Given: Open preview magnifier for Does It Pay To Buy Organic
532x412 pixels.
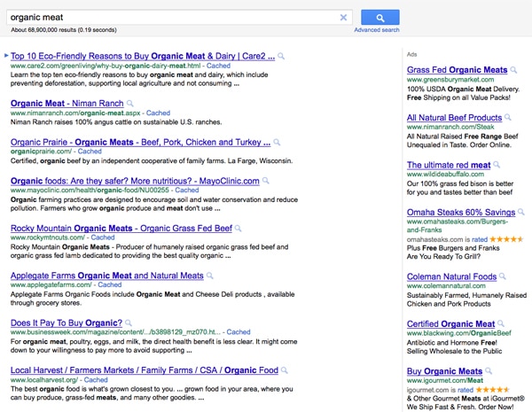Looking at the screenshot, I should [x=128, y=323].
